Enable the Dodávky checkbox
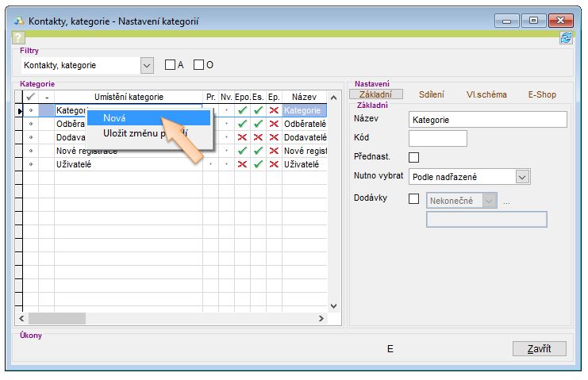Screen dimensions: 588x380 tap(413, 198)
